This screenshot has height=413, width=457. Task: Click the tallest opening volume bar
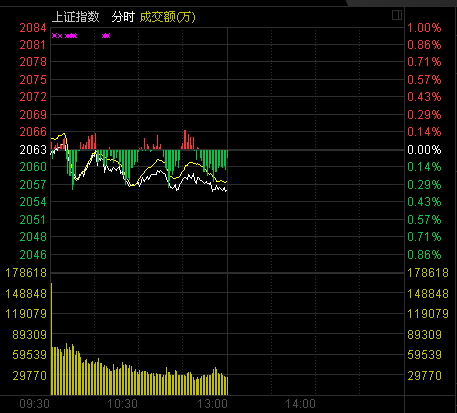point(51,339)
